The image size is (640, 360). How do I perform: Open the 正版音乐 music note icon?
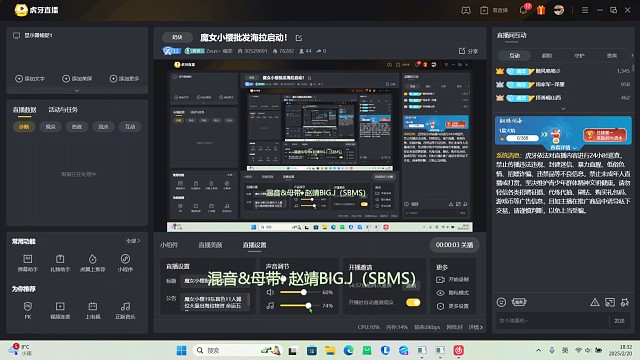click(x=125, y=306)
